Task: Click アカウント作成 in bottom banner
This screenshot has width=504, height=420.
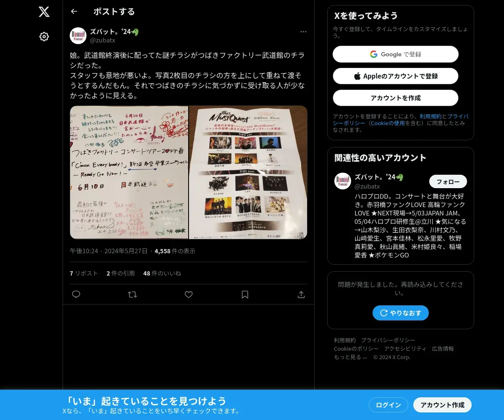Action: [443, 405]
